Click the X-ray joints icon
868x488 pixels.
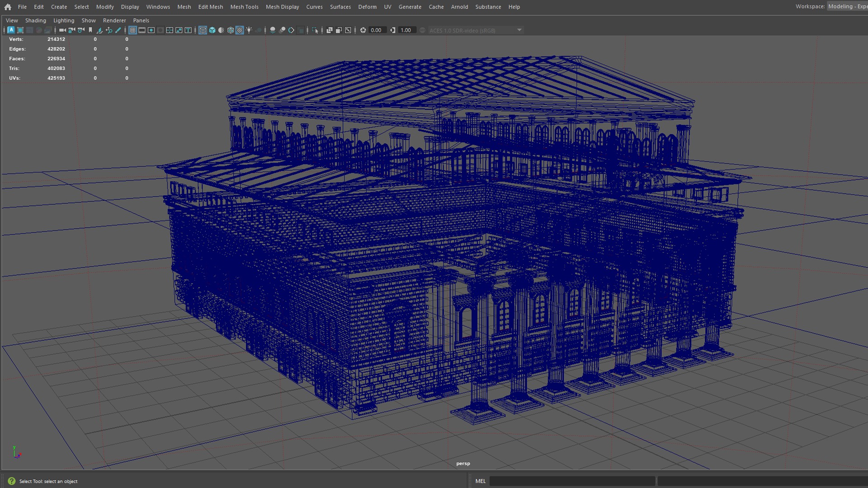pyautogui.click(x=348, y=30)
